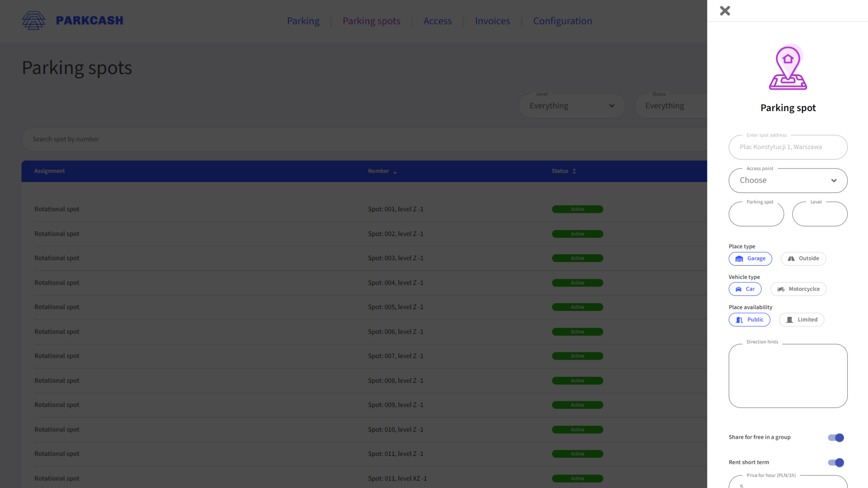Screen dimensions: 868x488
Task: Set place availability to Public
Action: (740, 319)
